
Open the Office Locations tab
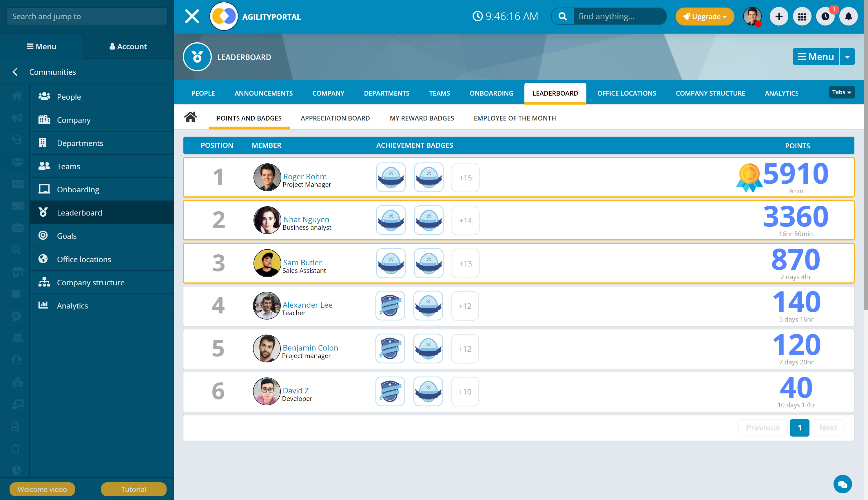click(626, 93)
